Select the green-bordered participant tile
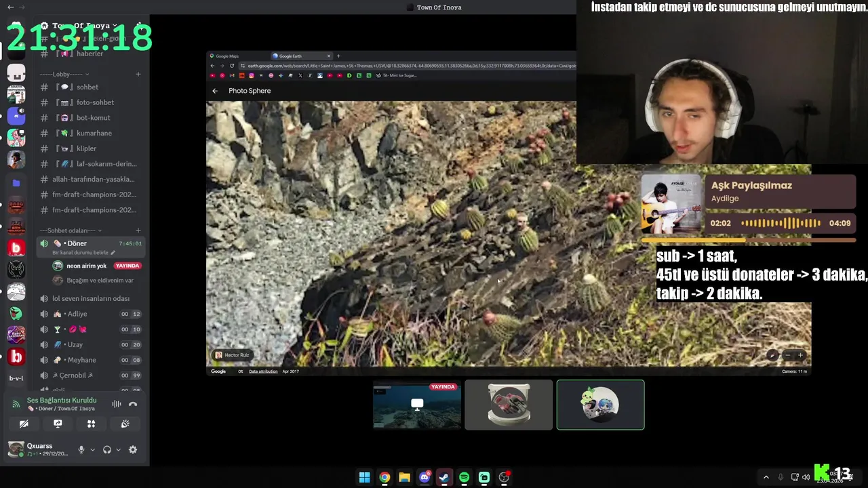This screenshot has width=868, height=488. [600, 405]
